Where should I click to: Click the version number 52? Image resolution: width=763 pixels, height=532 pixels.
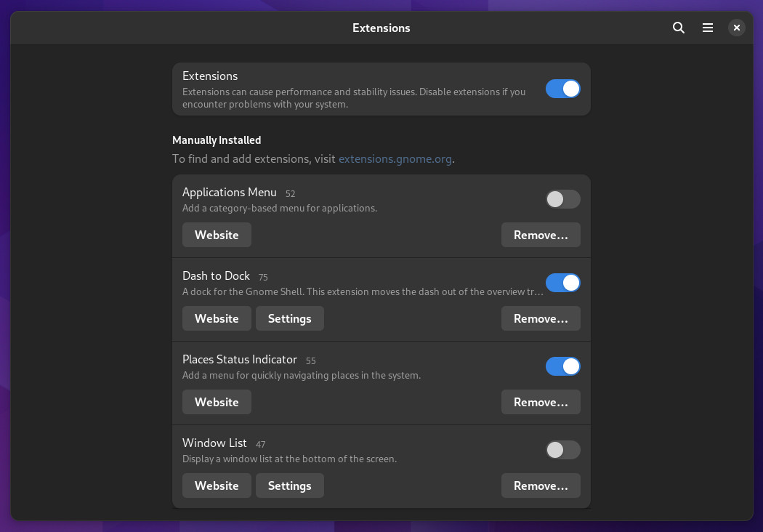[291, 194]
